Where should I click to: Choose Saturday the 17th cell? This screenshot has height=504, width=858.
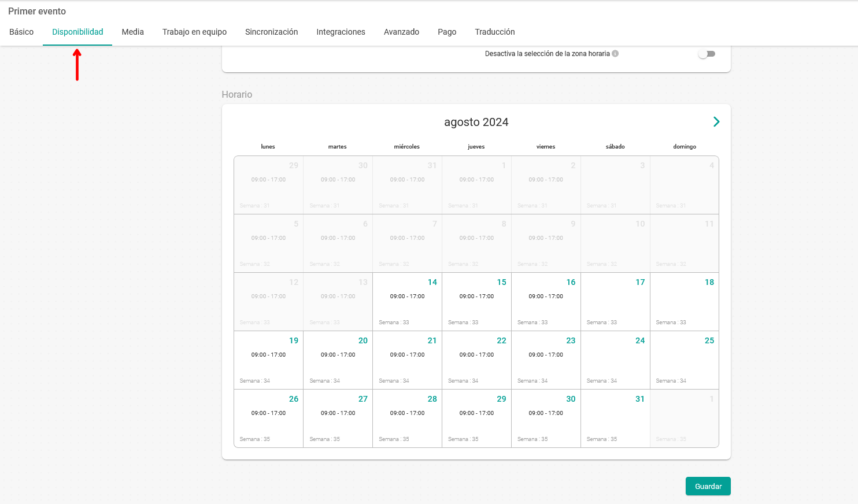(x=615, y=302)
